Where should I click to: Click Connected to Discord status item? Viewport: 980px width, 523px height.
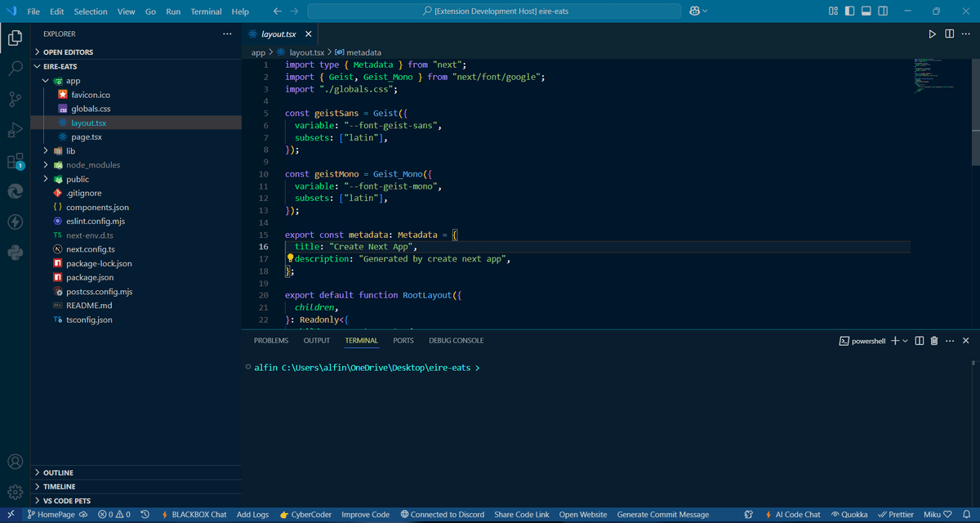pos(442,515)
